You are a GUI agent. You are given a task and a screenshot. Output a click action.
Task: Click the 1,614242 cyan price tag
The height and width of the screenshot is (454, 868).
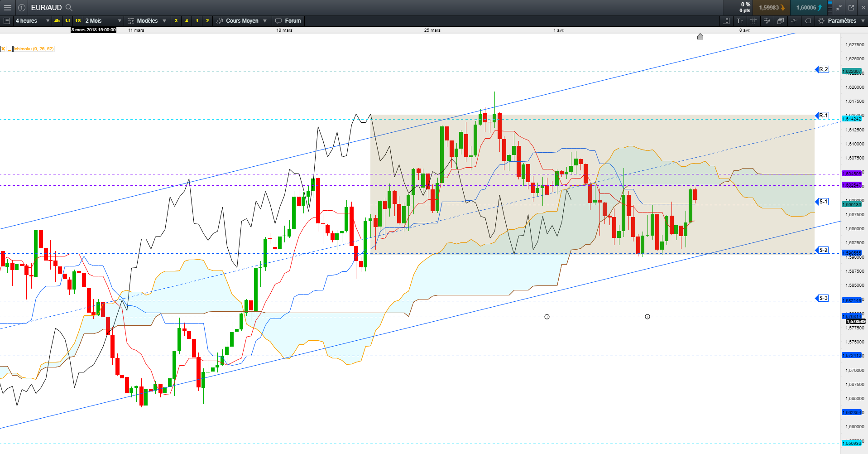click(852, 119)
